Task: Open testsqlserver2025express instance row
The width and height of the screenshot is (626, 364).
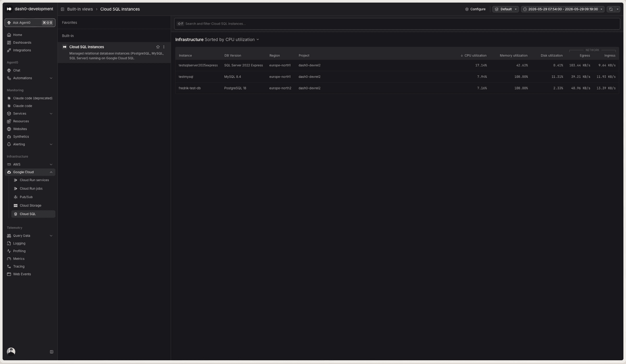Action: click(397, 65)
